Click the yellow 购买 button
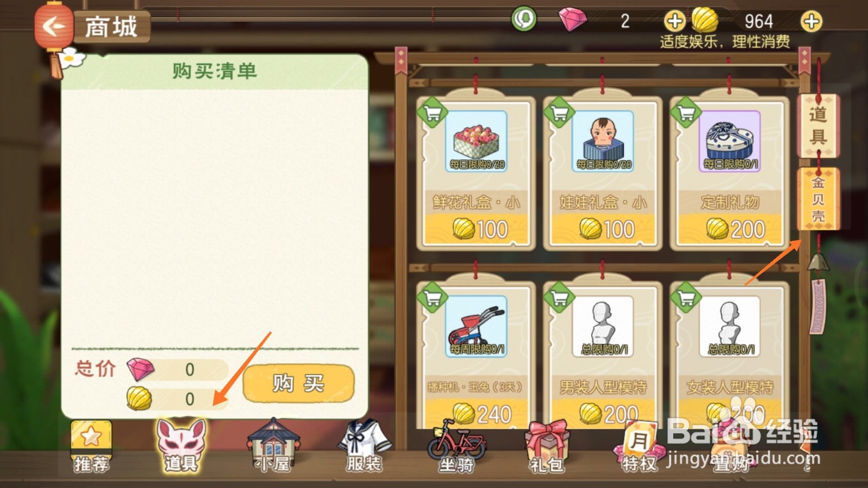This screenshot has width=868, height=488. click(298, 383)
